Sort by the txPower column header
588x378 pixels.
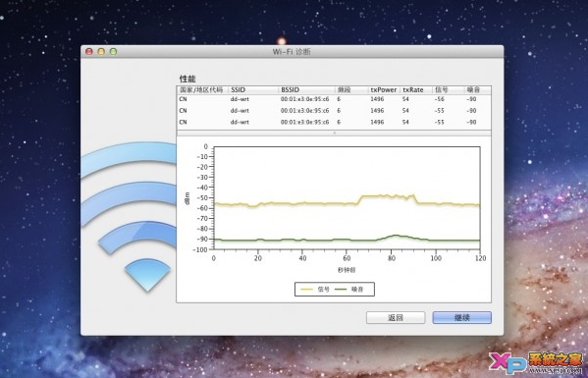coord(385,90)
